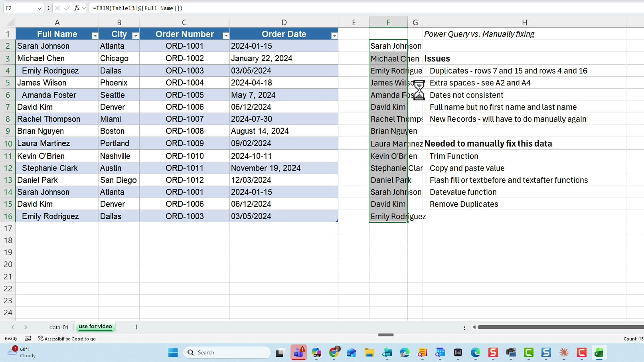Select cell with ORD-1005
The width and height of the screenshot is (644, 362).
coord(184,95)
